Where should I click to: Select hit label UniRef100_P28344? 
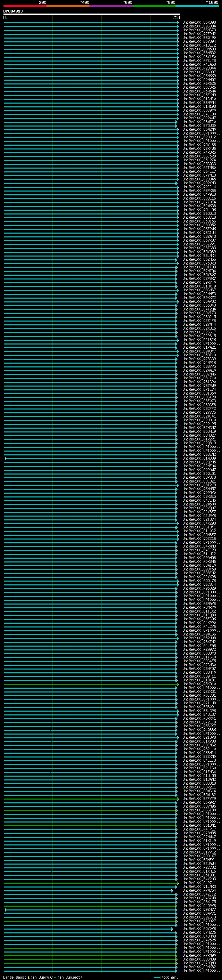[x=199, y=68]
